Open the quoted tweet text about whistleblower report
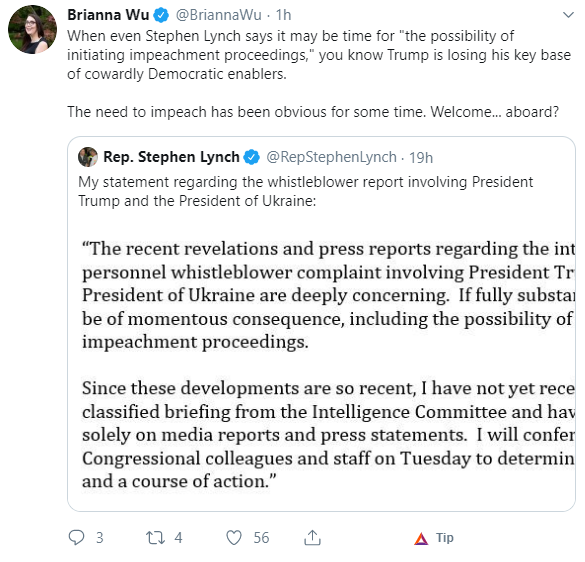 pos(306,191)
